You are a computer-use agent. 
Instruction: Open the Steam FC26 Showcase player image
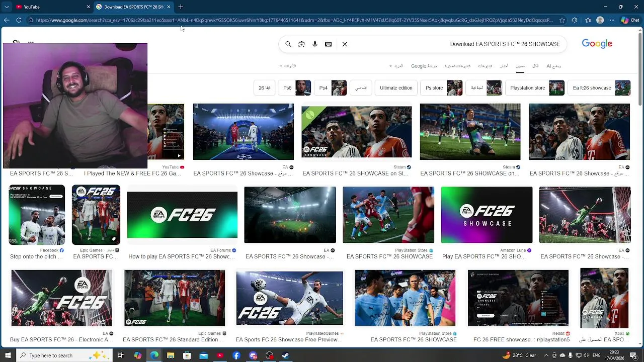coord(356,132)
